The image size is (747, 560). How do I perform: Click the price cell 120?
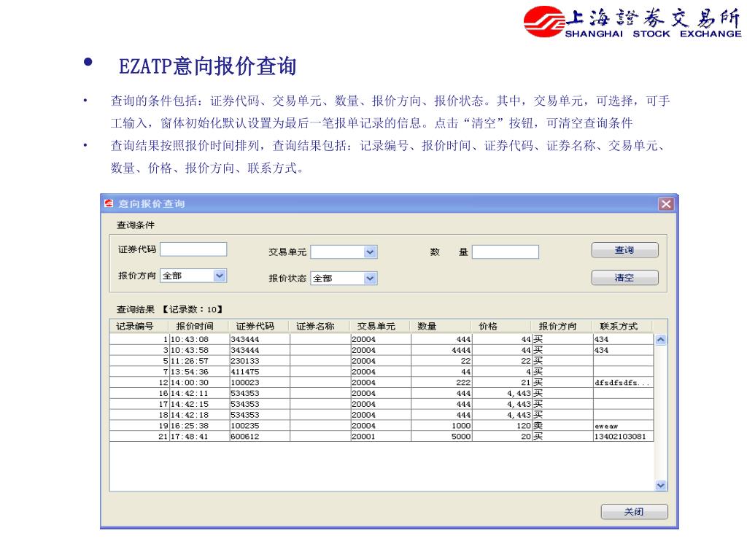click(x=502, y=426)
